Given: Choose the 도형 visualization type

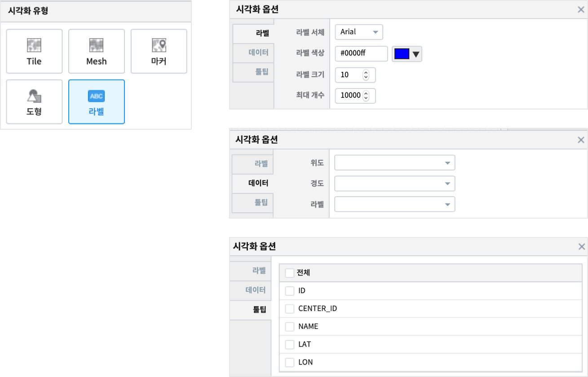Looking at the screenshot, I should 34,102.
